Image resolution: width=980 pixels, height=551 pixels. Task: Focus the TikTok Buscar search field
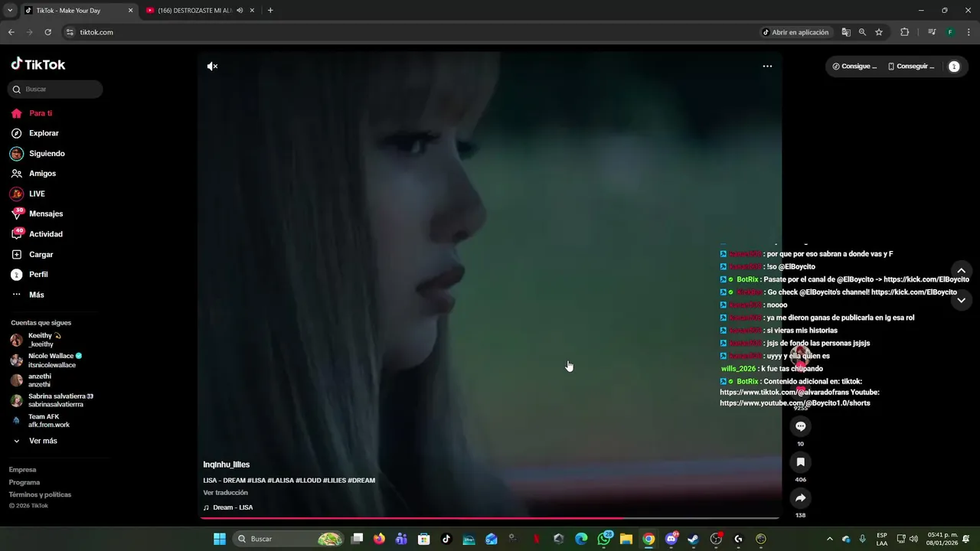[55, 89]
